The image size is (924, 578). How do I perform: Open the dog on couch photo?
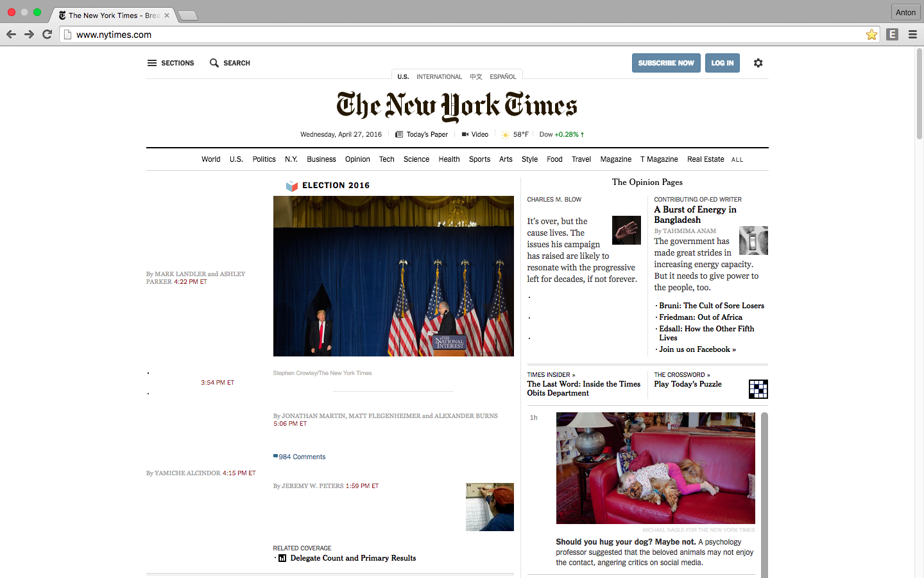tap(655, 468)
